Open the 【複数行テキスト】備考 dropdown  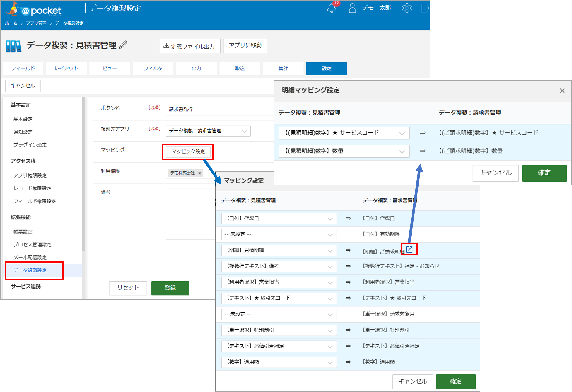tap(279, 266)
